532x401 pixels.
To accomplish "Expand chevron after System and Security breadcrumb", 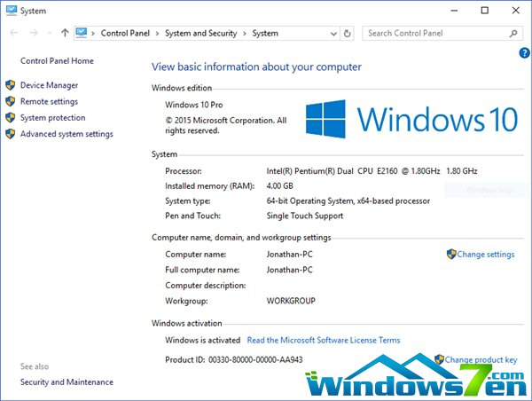I will coord(245,34).
